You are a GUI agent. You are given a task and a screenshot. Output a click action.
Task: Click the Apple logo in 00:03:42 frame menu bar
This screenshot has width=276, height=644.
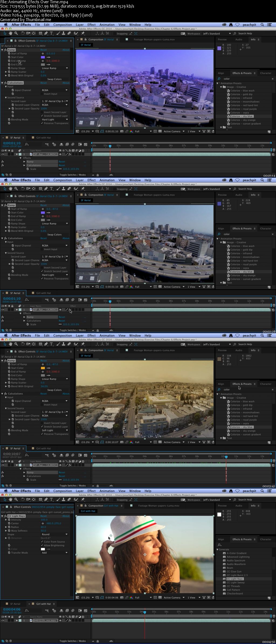point(6,335)
